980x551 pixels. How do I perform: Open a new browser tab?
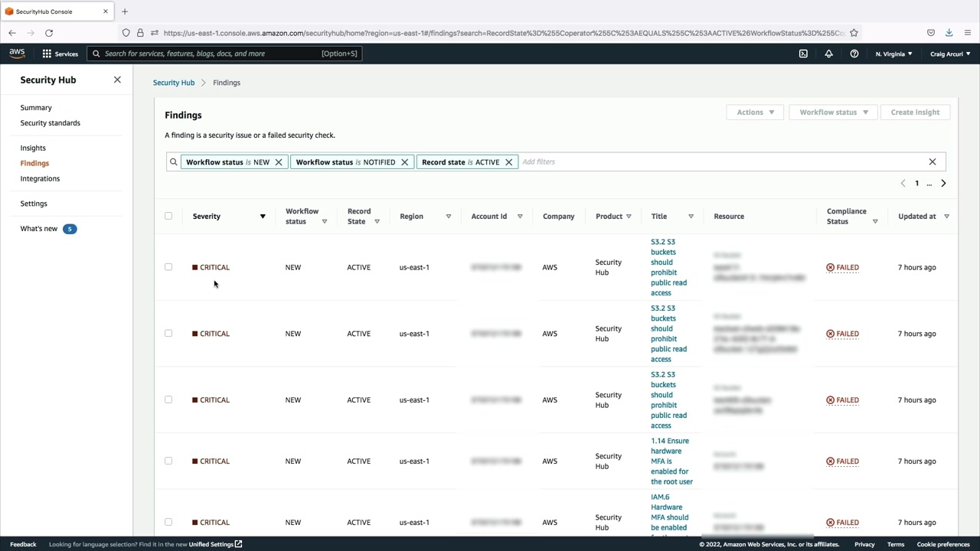(125, 11)
